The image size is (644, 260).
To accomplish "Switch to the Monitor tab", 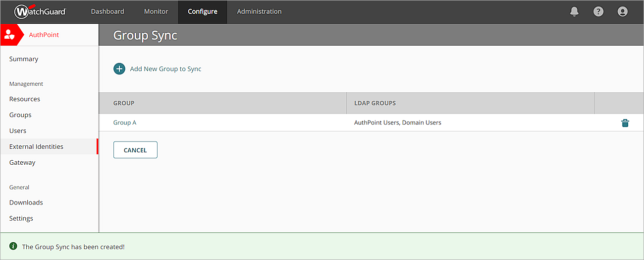I will point(156,11).
